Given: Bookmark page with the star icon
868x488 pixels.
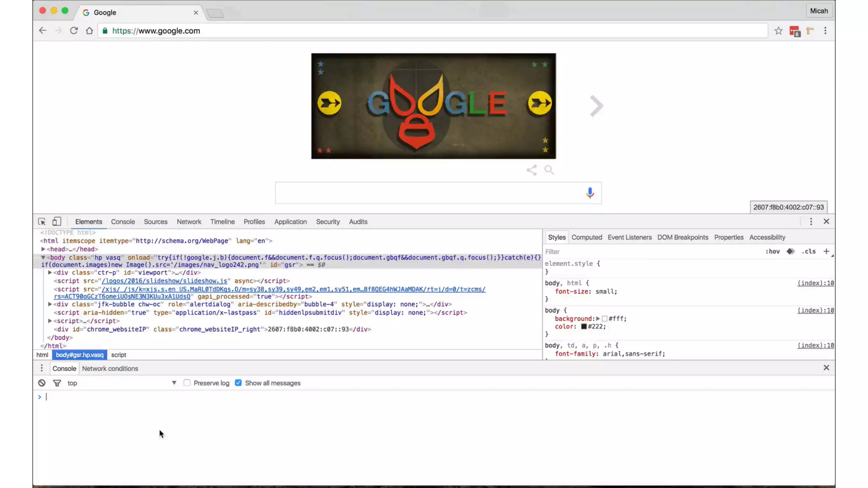Looking at the screenshot, I should coord(778,30).
